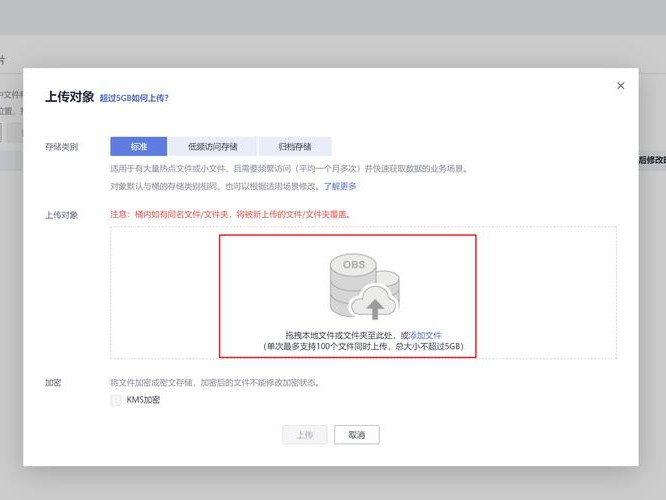This screenshot has height=500, width=666.
Task: Select the 低频访问存储 storage class tab
Action: point(212,147)
